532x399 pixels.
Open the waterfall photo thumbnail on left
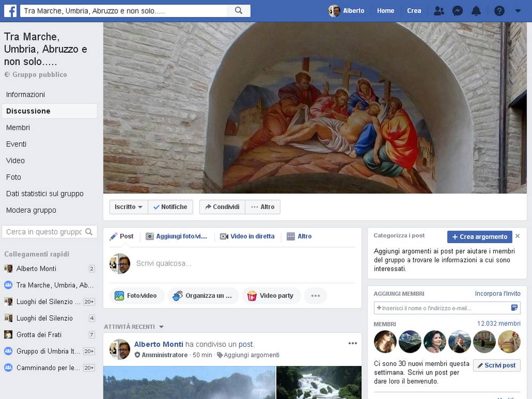point(189,383)
